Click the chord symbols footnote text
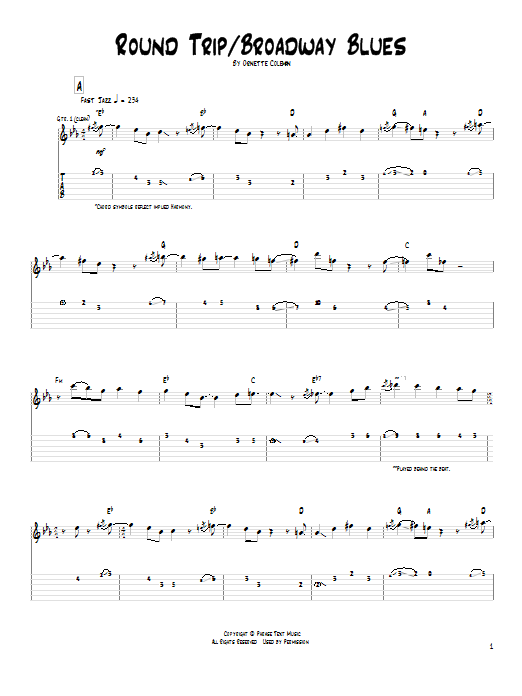Viewport: 522px width, 696px height. pos(143,207)
